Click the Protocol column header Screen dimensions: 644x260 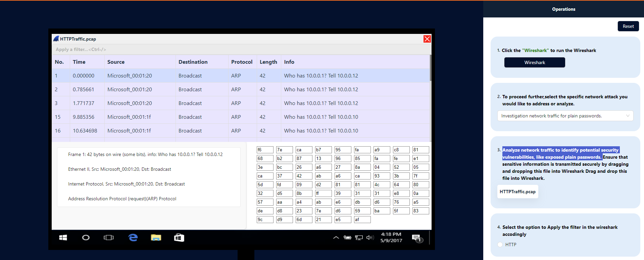[242, 62]
